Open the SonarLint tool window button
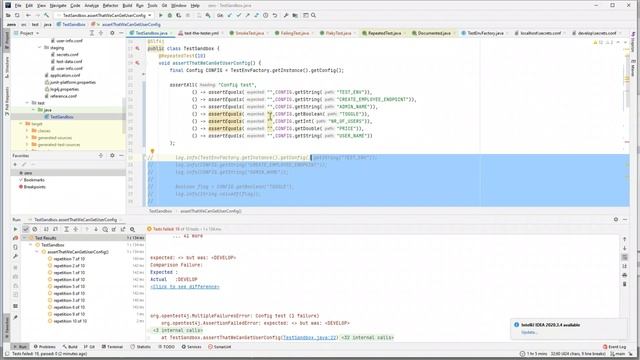Screen dimensions: 640x360 coord(220,347)
